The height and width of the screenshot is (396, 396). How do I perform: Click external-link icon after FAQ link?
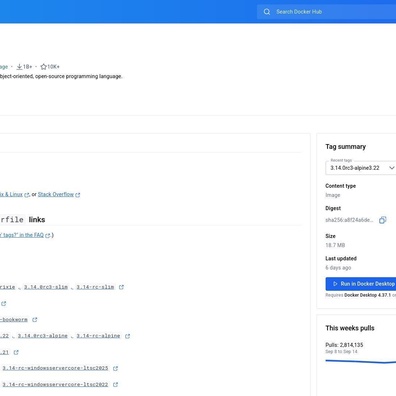tap(48, 235)
